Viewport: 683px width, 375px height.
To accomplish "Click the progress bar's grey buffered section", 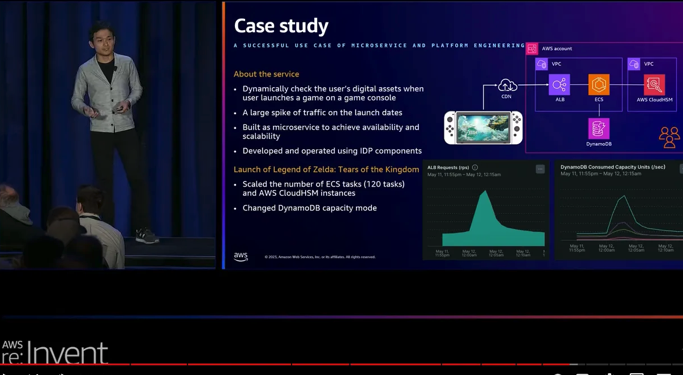I will 574,364.
